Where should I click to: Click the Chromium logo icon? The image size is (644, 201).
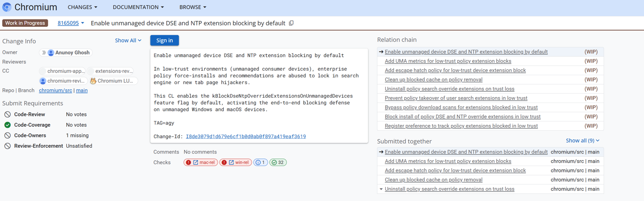point(7,7)
